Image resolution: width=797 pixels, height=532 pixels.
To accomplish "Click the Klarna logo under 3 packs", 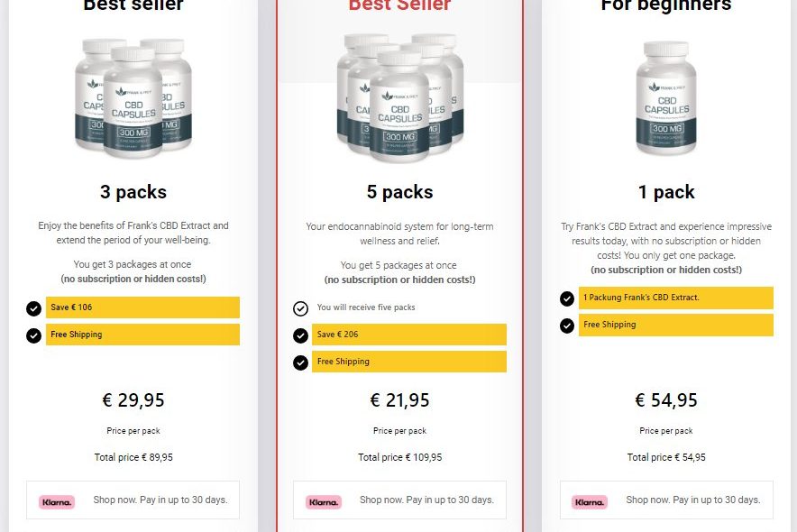I will [x=57, y=502].
